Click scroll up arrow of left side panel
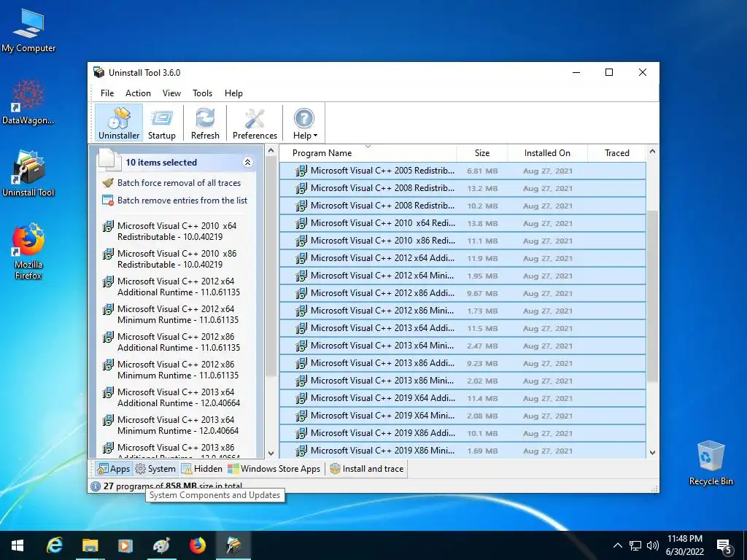Viewport: 747px width, 560px height. point(271,151)
